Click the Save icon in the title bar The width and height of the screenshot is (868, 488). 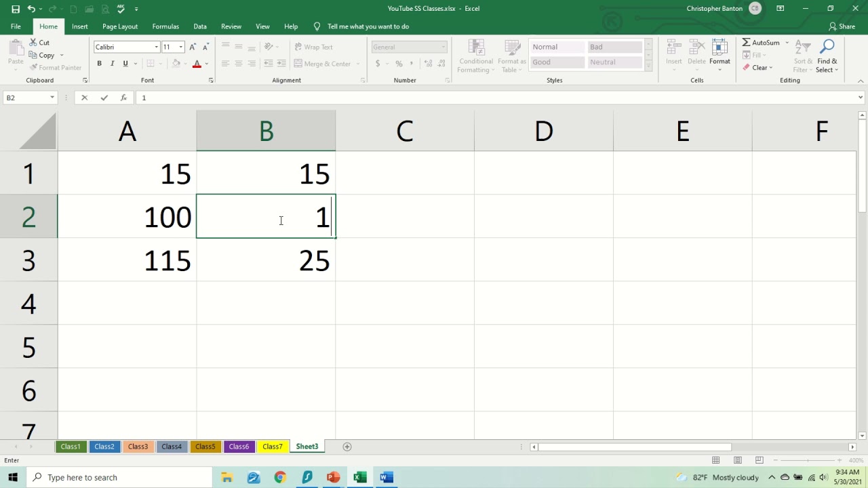pos(16,9)
